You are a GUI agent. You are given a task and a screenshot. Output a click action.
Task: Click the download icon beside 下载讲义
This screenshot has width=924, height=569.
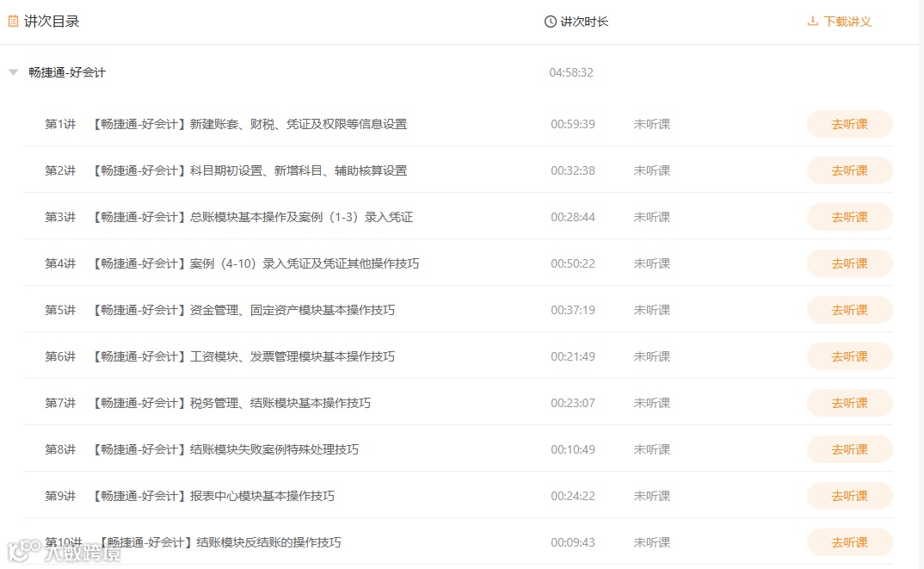pos(813,22)
